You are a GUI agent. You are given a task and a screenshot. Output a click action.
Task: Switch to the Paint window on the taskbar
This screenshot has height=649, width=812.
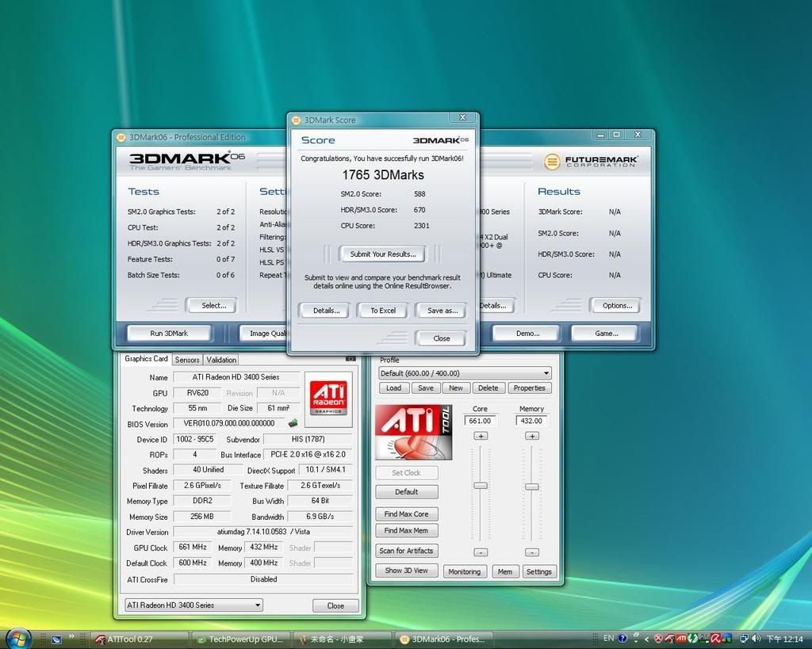pos(342,639)
